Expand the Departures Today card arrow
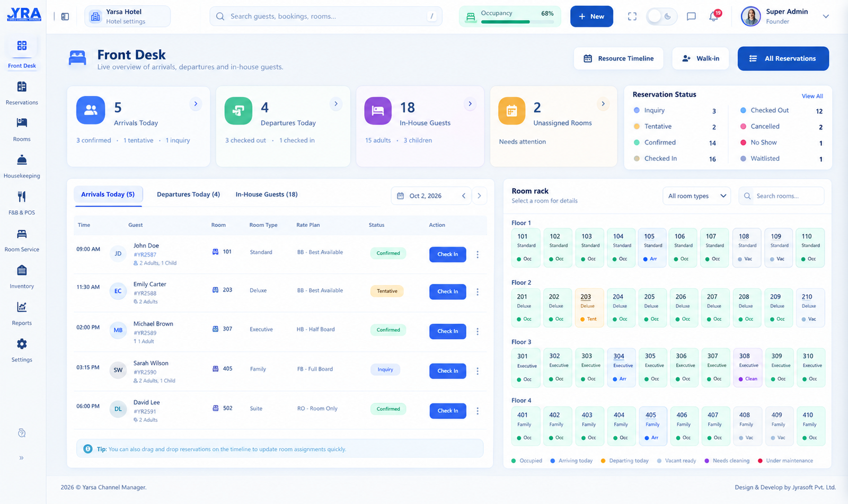Screen dimensions: 848x504 [335, 104]
